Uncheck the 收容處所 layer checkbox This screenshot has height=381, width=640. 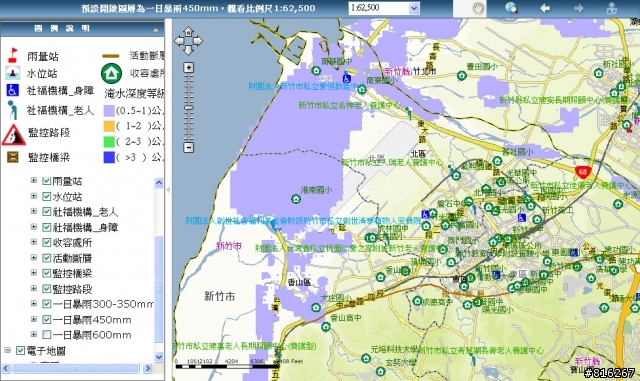pyautogui.click(x=47, y=243)
